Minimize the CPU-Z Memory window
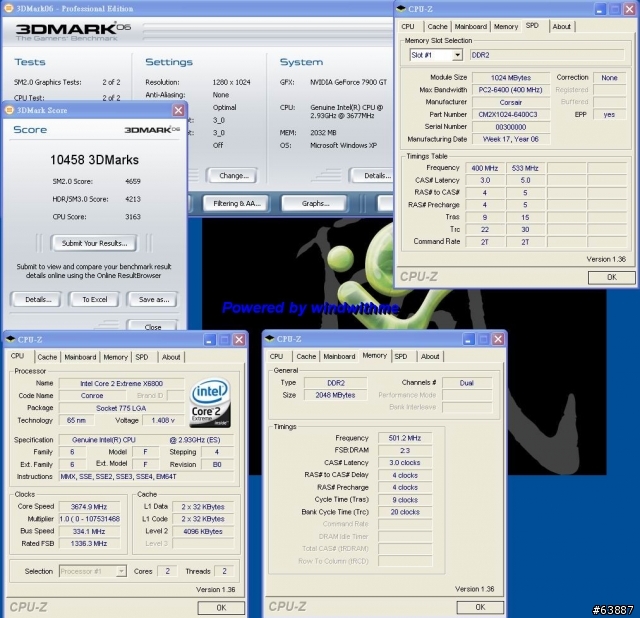The width and height of the screenshot is (640, 618). (468, 339)
